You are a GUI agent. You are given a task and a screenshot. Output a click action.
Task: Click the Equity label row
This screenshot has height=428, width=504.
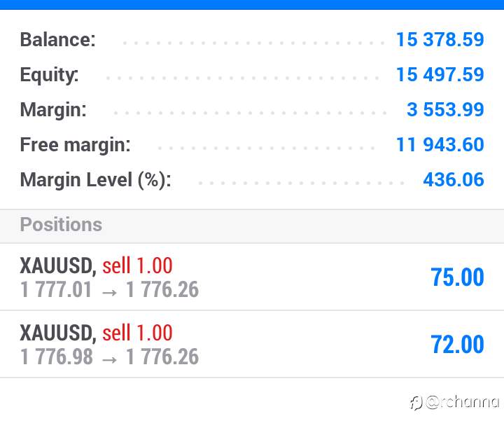tap(252, 75)
